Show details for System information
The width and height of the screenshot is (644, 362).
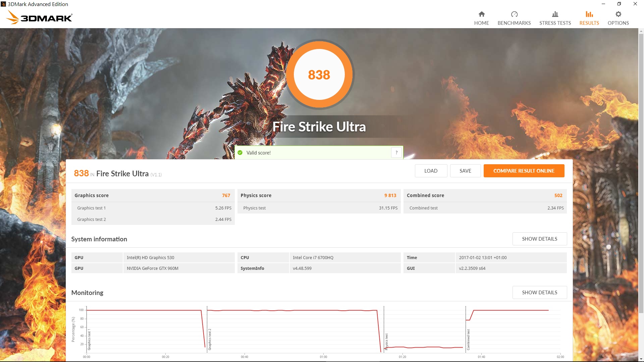(540, 239)
